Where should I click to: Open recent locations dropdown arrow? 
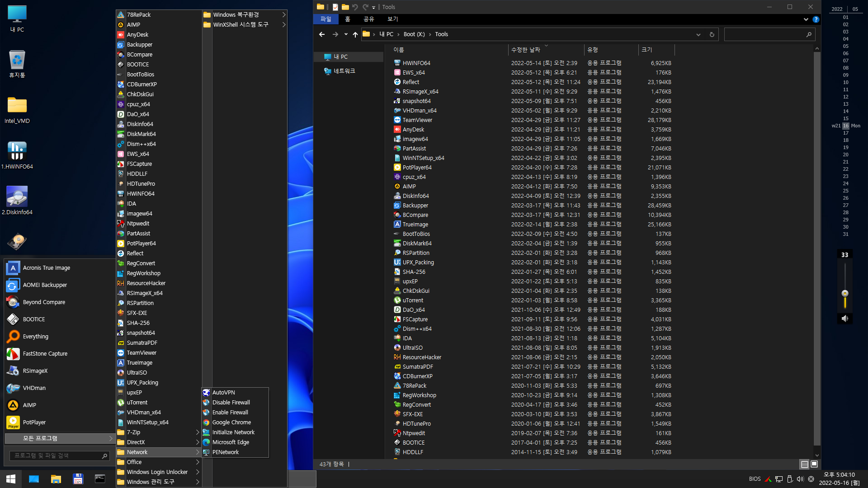[346, 34]
